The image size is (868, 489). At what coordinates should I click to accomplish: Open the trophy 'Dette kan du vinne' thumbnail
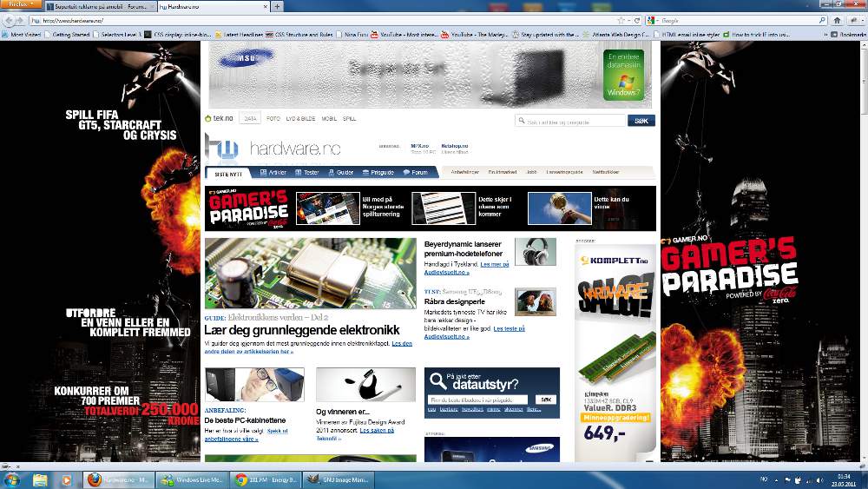(x=560, y=208)
